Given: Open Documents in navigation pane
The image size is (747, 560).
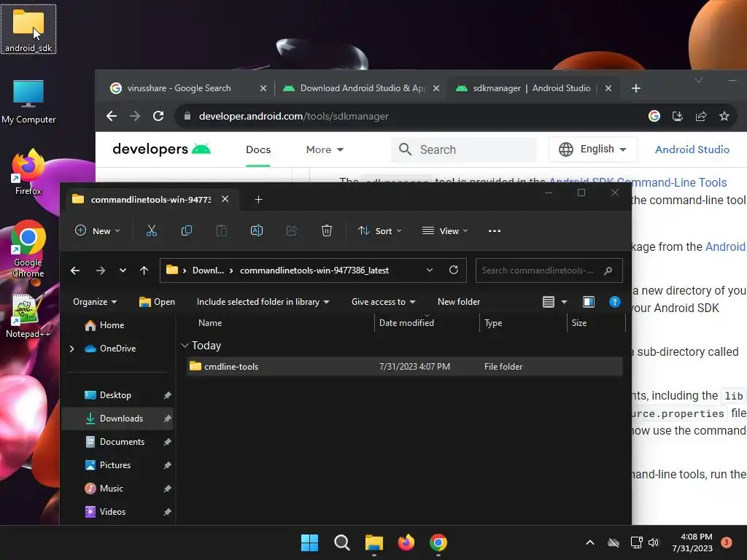Looking at the screenshot, I should 117,442.
